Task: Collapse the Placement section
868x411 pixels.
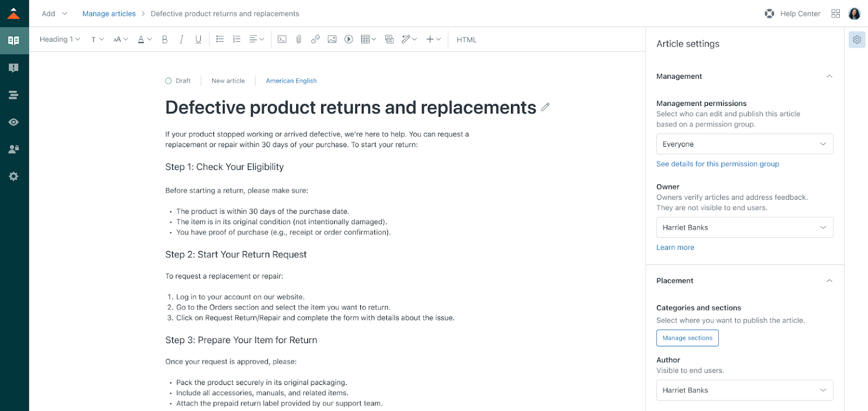Action: [829, 281]
